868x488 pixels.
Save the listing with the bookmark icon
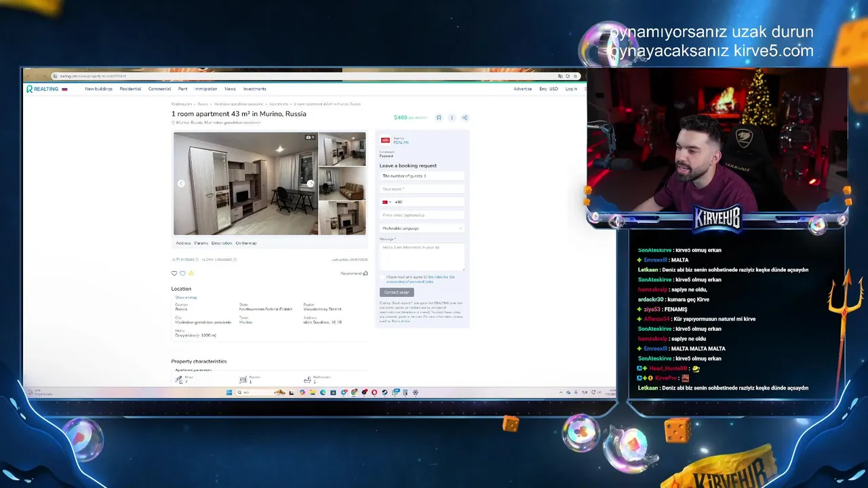click(x=439, y=117)
